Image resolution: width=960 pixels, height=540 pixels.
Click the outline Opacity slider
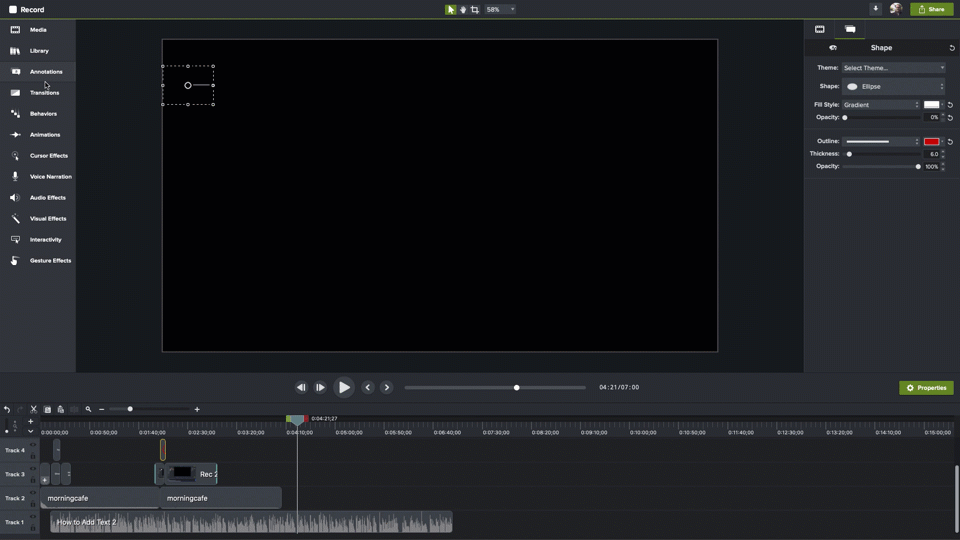(881, 167)
